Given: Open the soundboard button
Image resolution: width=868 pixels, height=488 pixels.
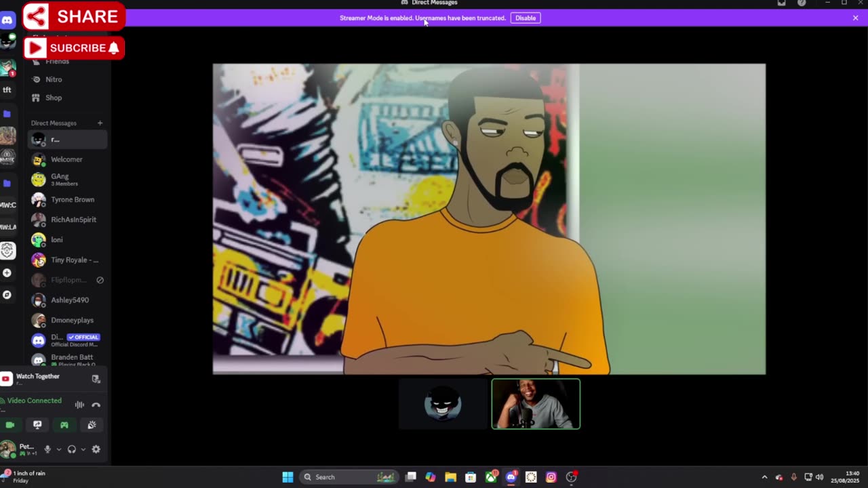Looking at the screenshot, I should pos(92,425).
